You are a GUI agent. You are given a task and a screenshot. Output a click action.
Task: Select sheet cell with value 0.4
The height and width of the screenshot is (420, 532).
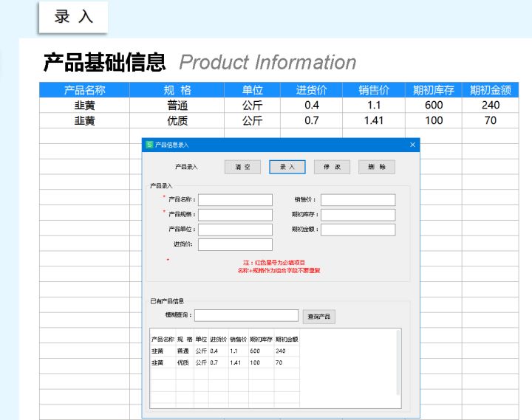312,105
